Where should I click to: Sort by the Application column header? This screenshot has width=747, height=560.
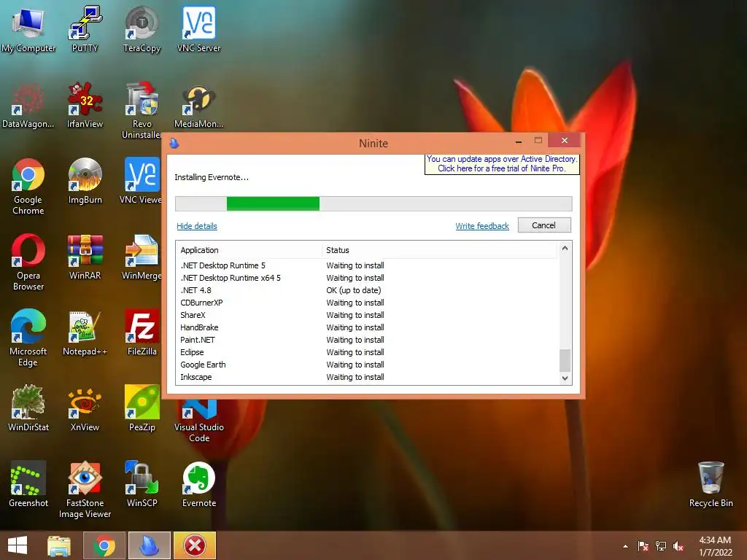click(x=249, y=250)
